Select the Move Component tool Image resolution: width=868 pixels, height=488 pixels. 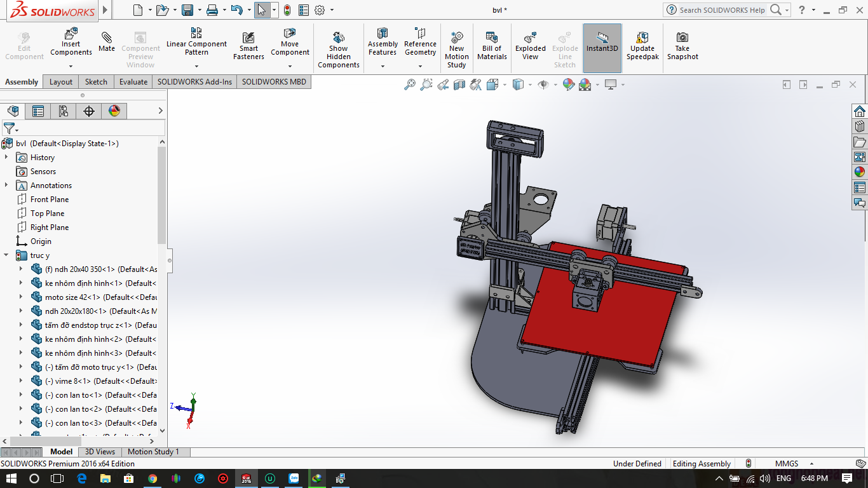pyautogui.click(x=290, y=42)
